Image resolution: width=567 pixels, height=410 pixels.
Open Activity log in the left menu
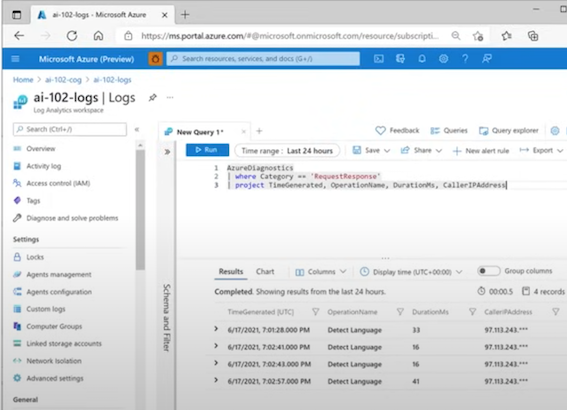[43, 166]
